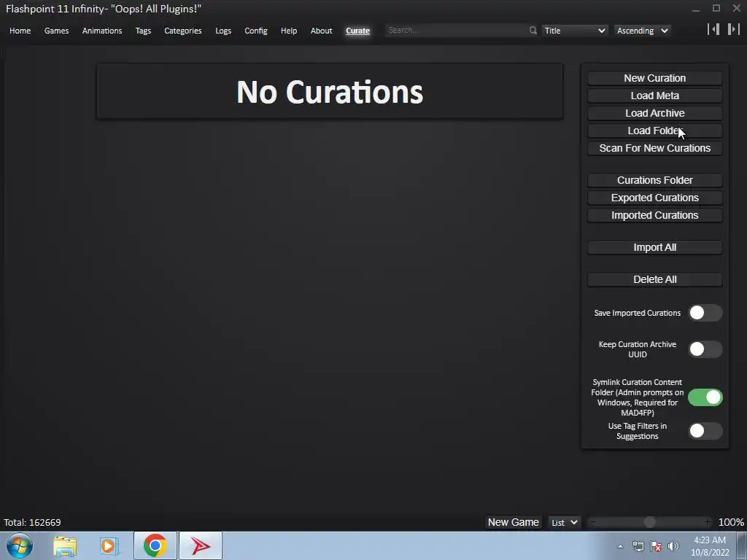This screenshot has width=747, height=560.
Task: Click the Action Center flag icon
Action: [656, 546]
